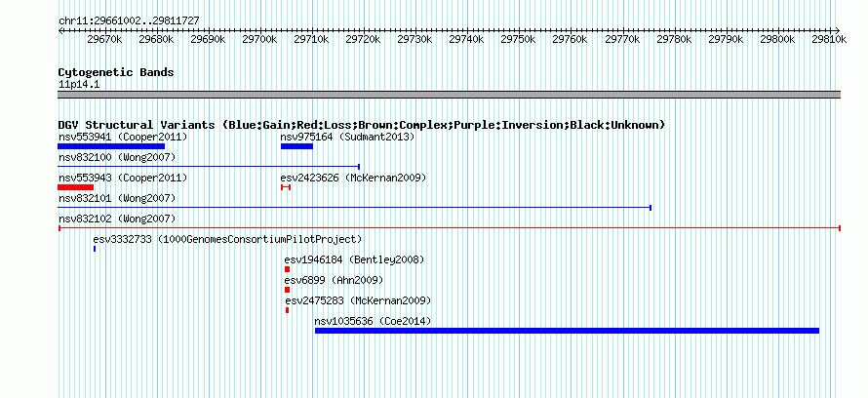The width and height of the screenshot is (868, 398).
Task: Click the 29750k ruler tick label
Action: point(519,39)
